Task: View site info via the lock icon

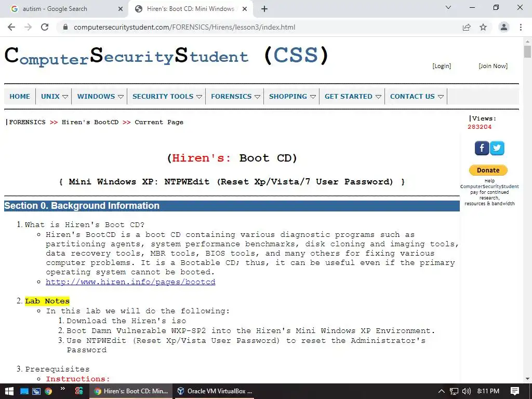Action: 65,27
